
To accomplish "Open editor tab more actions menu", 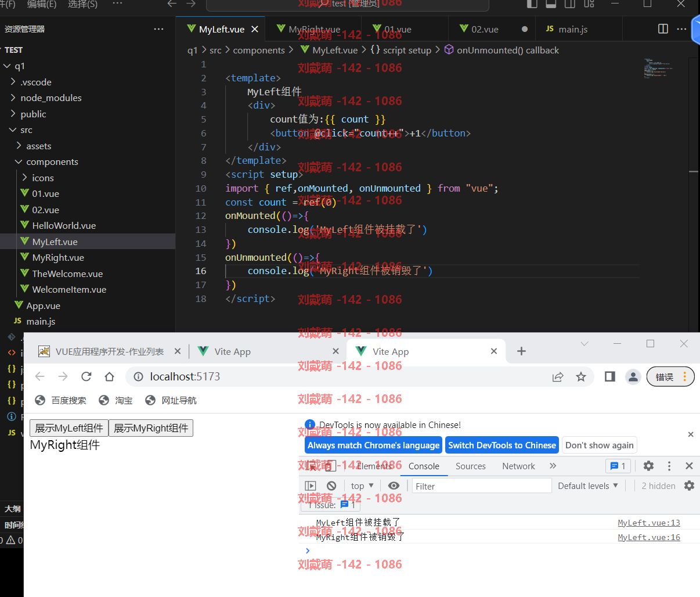I will (x=681, y=29).
